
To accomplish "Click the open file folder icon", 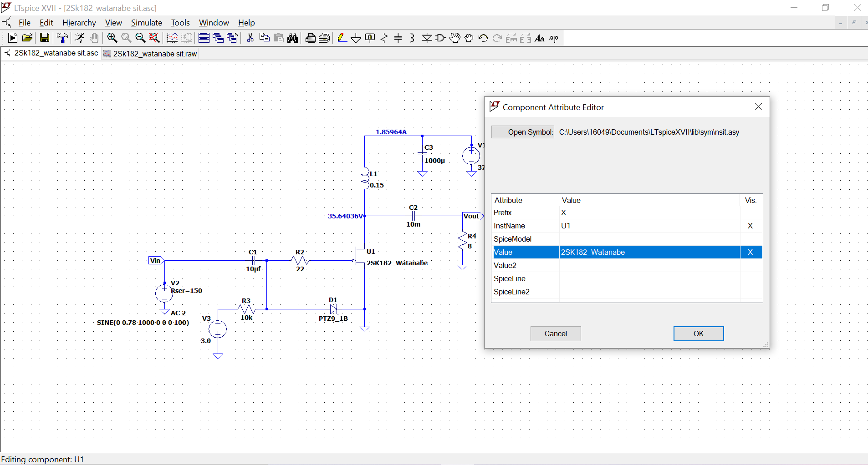I will 27,38.
